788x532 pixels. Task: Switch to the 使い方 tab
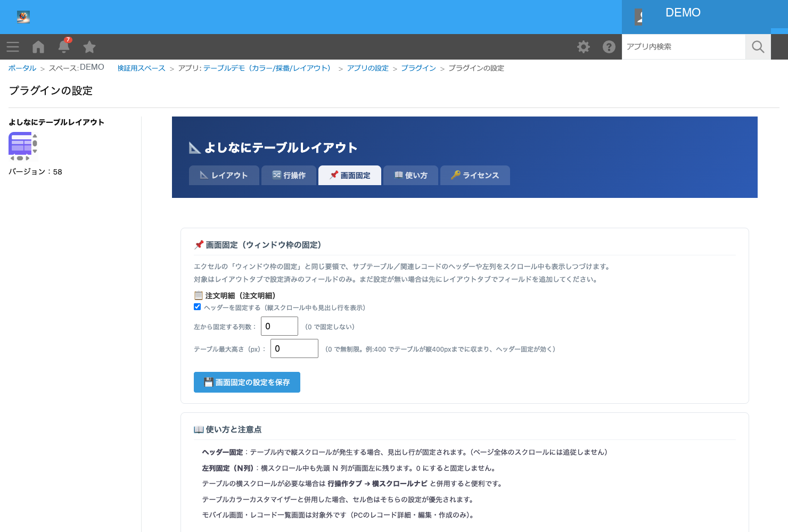[411, 175]
